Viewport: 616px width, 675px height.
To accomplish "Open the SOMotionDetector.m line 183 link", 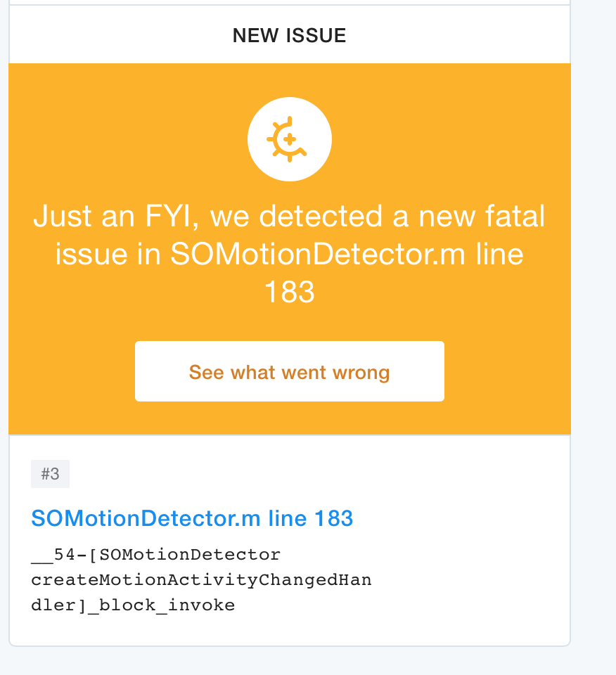I will click(x=192, y=518).
